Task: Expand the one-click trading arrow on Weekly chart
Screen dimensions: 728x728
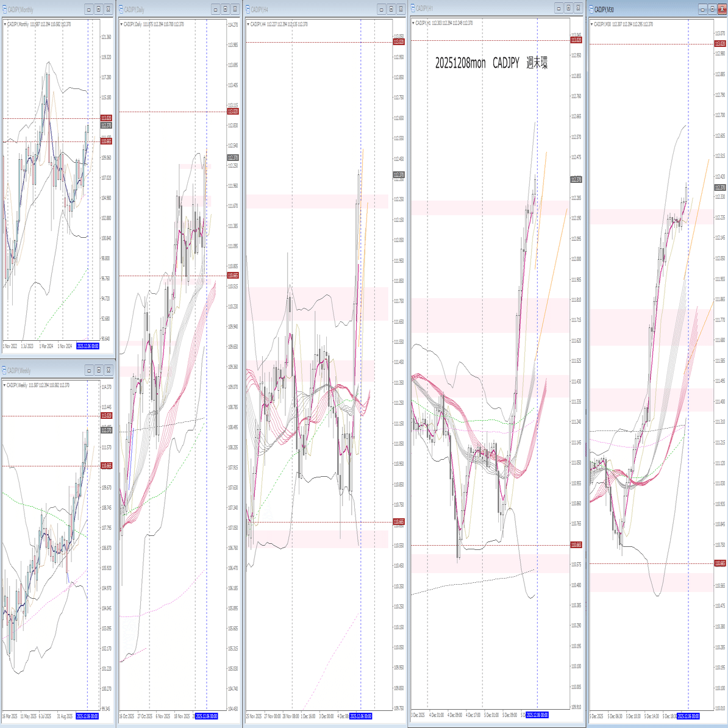Action: coord(5,385)
